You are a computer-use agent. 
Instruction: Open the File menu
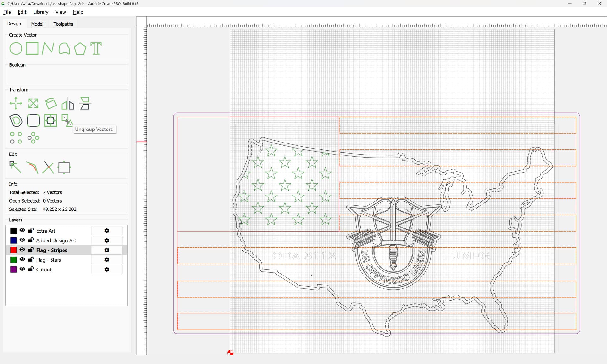click(x=7, y=12)
